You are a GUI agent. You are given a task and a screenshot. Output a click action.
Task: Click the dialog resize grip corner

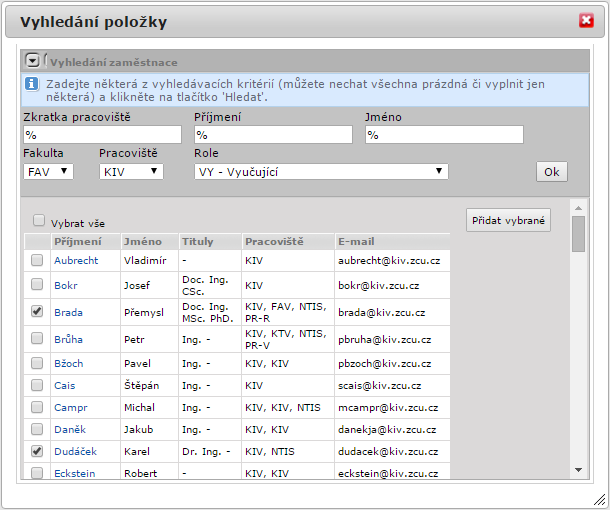[600, 500]
